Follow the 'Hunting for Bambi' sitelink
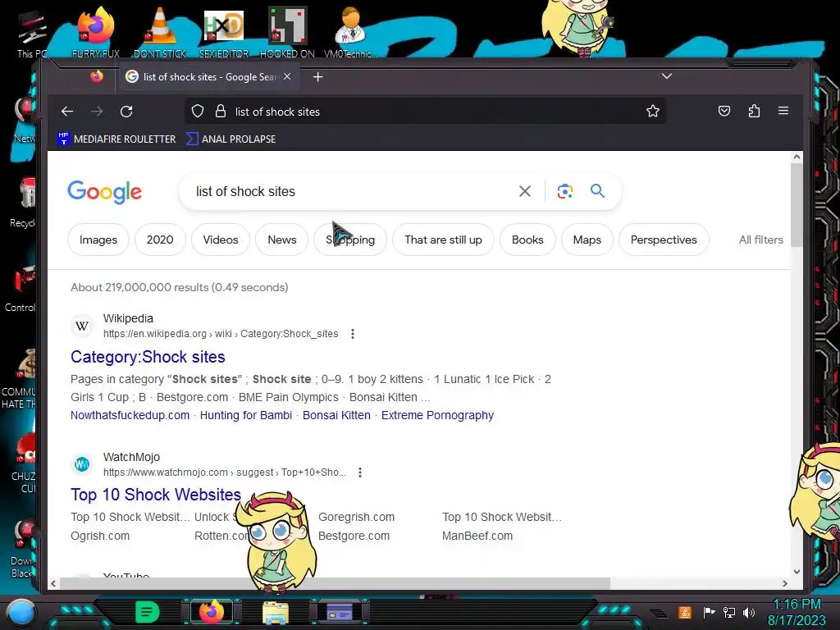The image size is (840, 630). [x=246, y=415]
